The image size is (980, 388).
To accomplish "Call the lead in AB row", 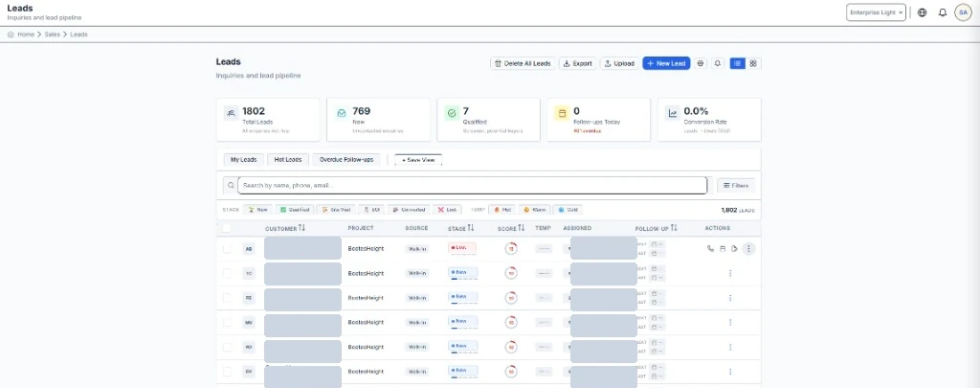I will tap(710, 248).
